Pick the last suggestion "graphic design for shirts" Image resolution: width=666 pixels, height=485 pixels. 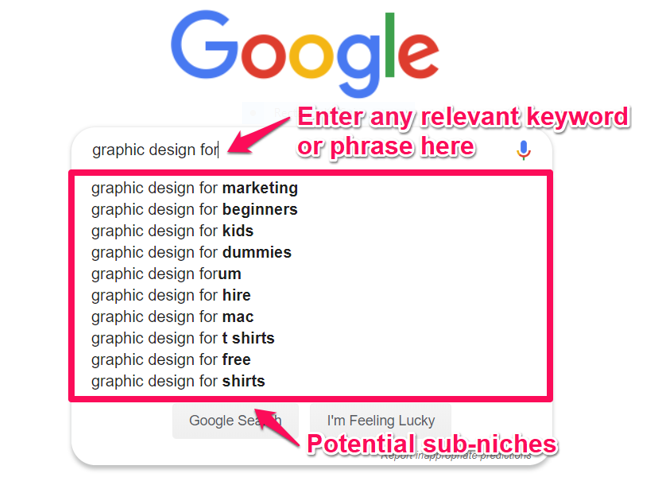178,381
